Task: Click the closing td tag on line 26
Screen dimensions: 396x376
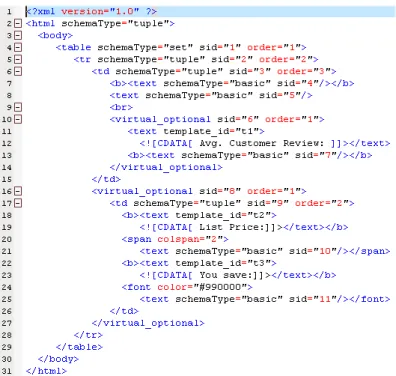Action: pyautogui.click(x=124, y=311)
